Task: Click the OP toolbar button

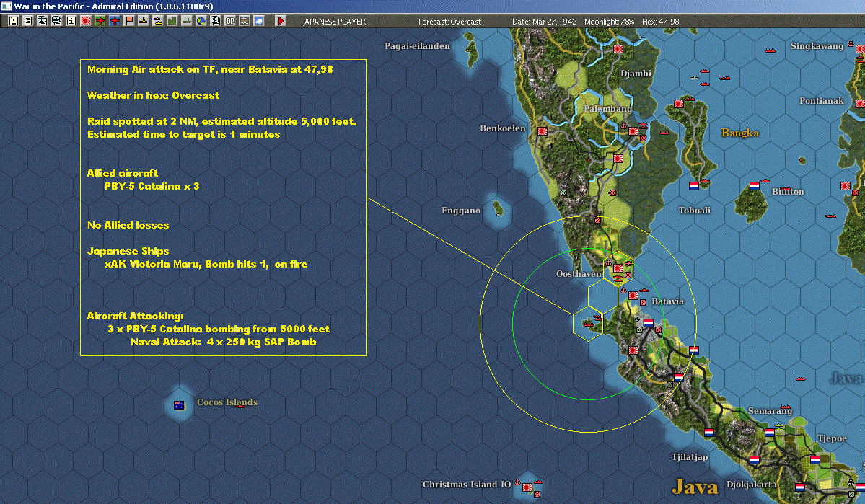Action: click(229, 21)
